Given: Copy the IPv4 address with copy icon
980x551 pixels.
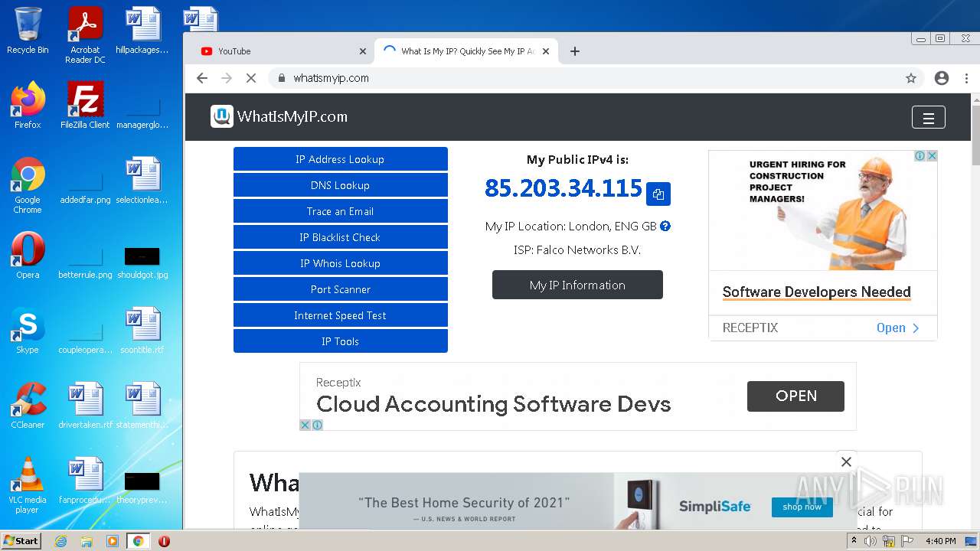Looking at the screenshot, I should [658, 194].
